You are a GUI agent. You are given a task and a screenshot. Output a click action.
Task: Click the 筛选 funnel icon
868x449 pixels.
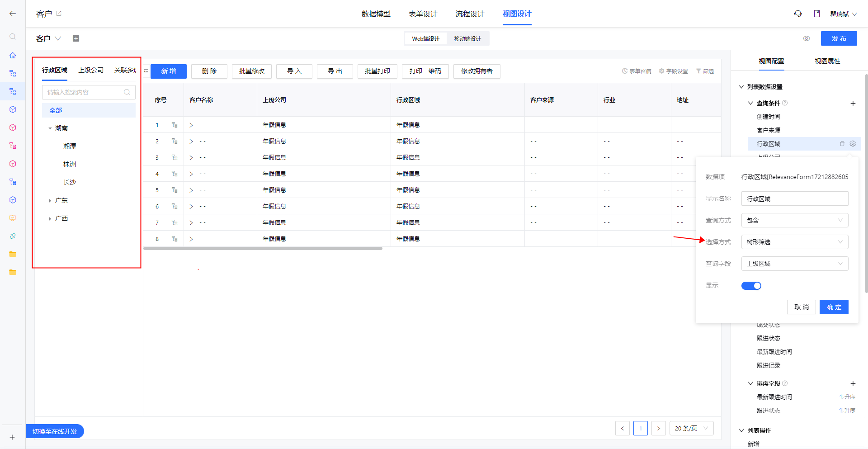698,71
